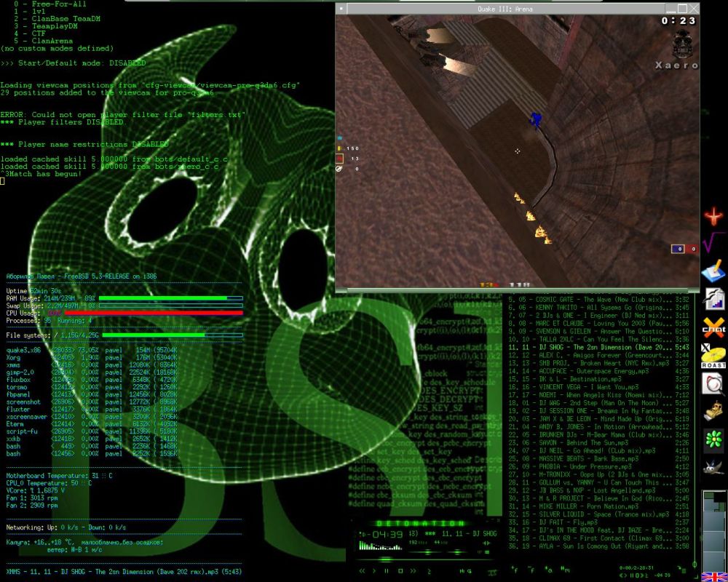Open the document viewer magnifier icon
Viewport: 728px width, 582px height.
[x=713, y=384]
